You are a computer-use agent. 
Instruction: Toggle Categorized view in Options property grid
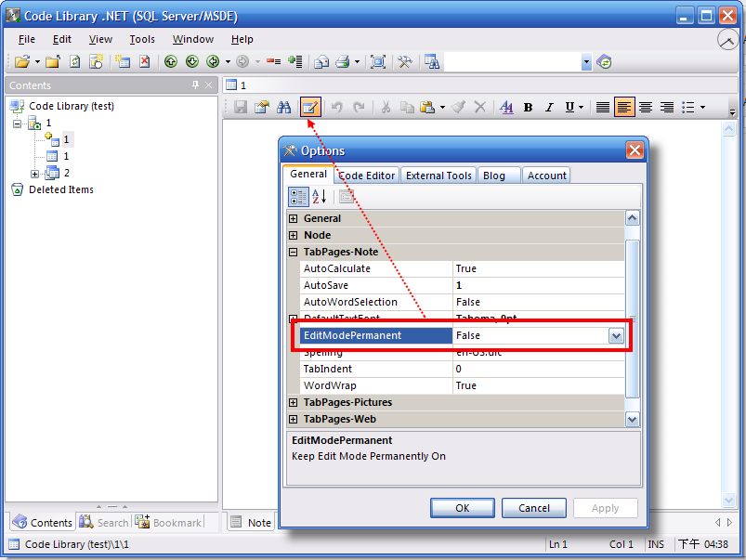(x=299, y=197)
